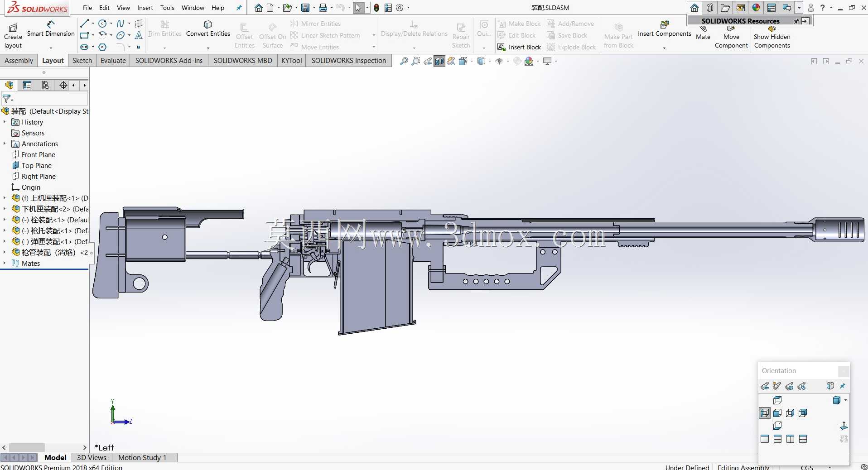The image size is (868, 470).
Task: Click the Previous View icon
Action: [428, 61]
